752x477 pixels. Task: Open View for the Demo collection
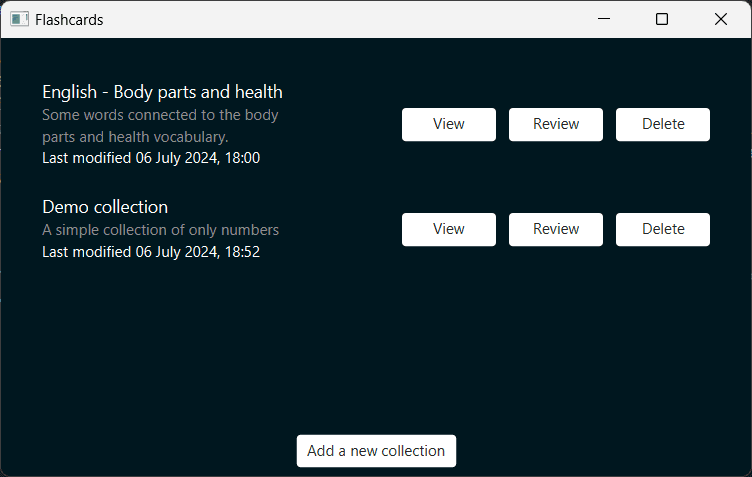448,229
